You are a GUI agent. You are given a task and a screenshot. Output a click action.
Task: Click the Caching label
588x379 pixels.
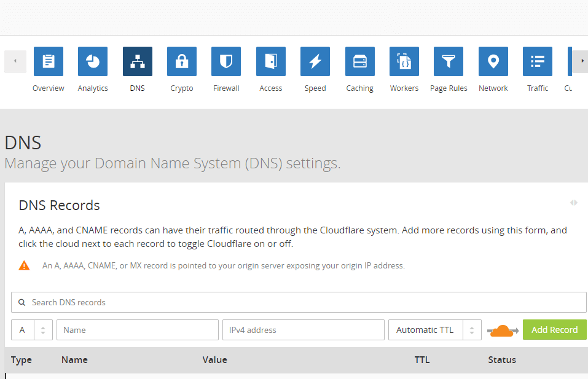(x=359, y=88)
